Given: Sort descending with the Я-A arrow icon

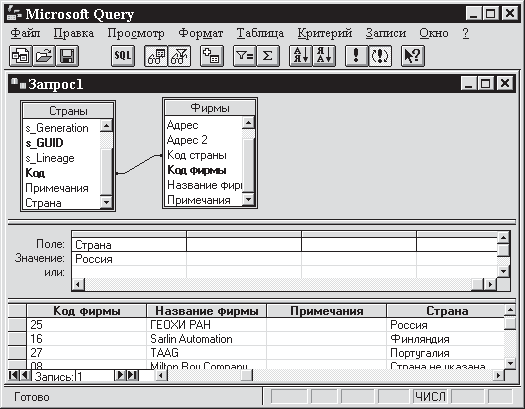Looking at the screenshot, I should click(x=324, y=56).
